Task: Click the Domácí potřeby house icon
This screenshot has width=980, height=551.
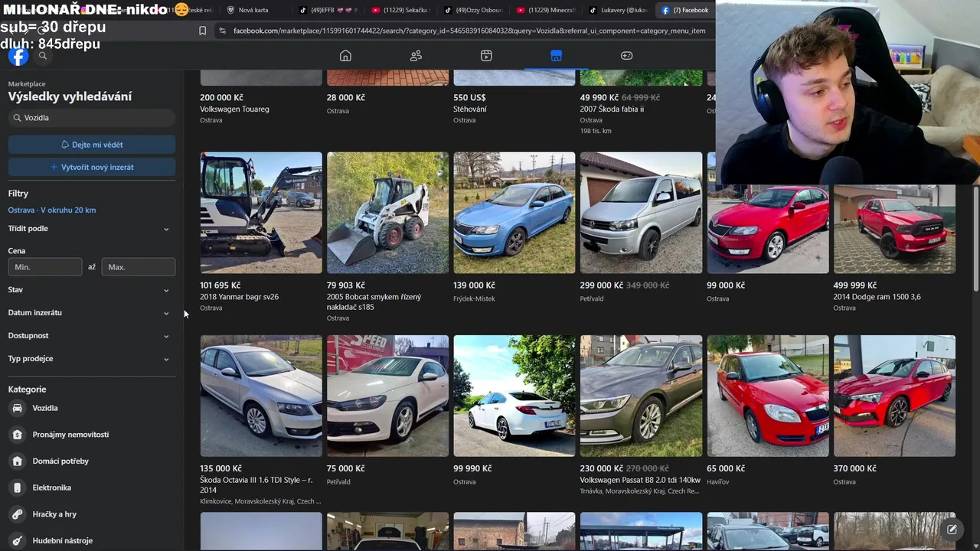Action: click(x=17, y=461)
